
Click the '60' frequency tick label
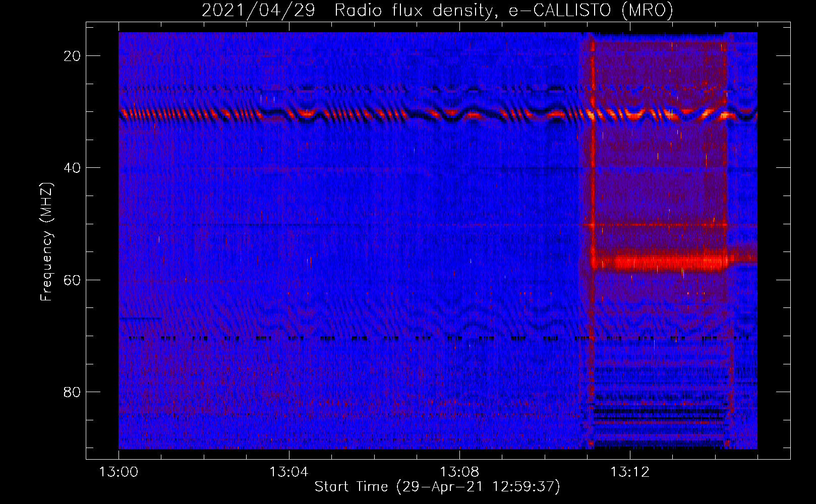click(72, 280)
